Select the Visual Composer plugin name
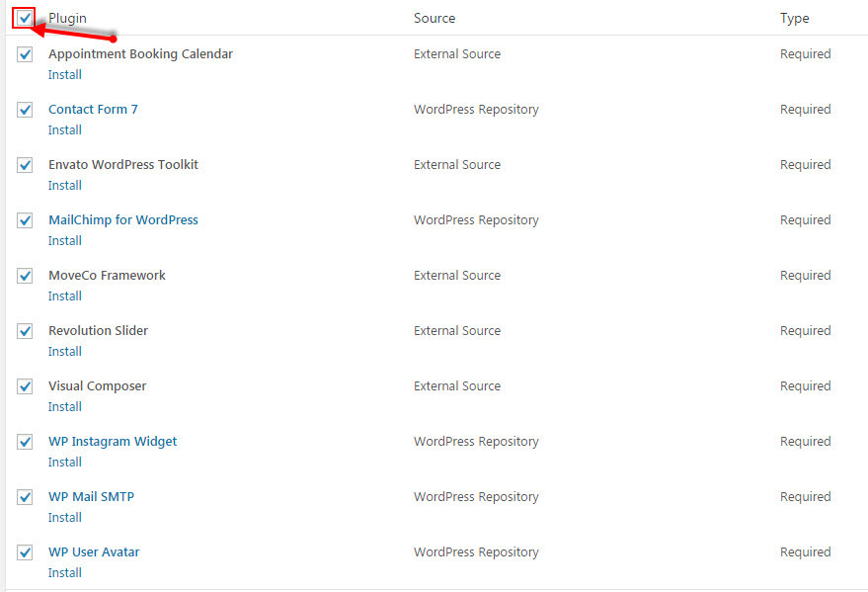Screen dimensions: 868x592 coord(98,386)
